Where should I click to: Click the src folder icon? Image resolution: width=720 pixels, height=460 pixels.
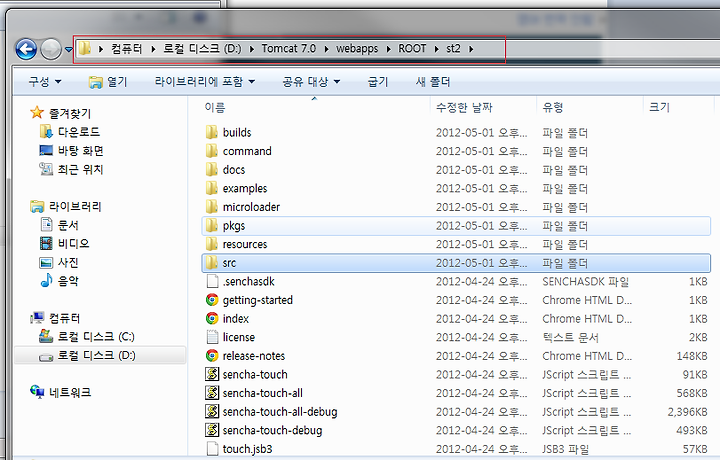click(211, 263)
